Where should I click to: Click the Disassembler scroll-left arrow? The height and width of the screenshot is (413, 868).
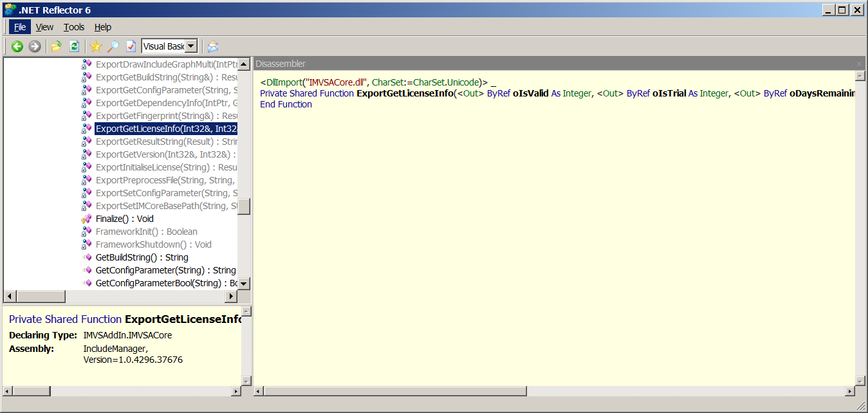coord(259,391)
